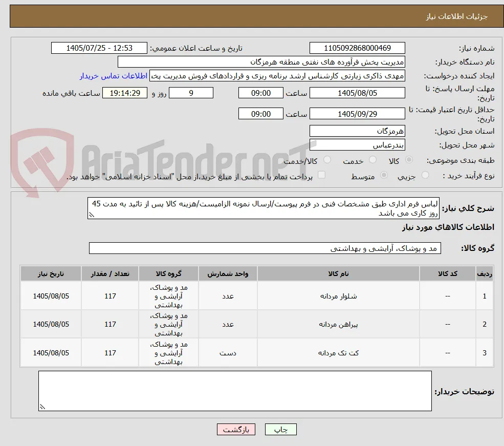Image resolution: width=504 pixels, height=446 pixels.
Task: Click the کد کالا column header
Action: coord(447,273)
